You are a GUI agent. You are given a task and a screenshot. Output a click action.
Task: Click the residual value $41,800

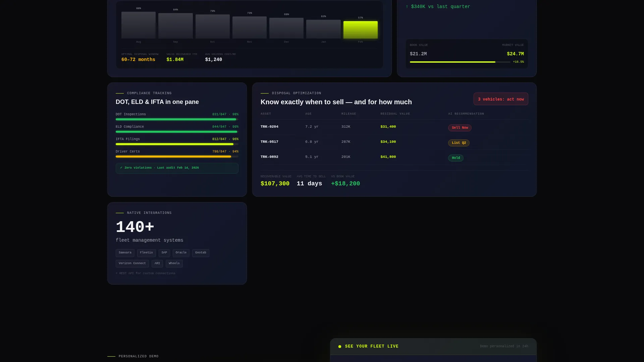pyautogui.click(x=388, y=157)
